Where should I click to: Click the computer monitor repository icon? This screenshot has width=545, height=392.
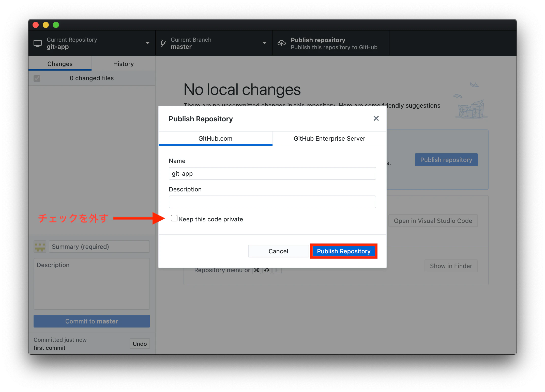point(38,43)
